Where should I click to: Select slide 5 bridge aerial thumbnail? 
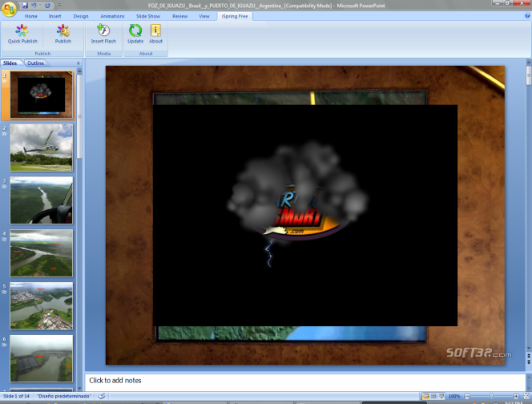42,305
